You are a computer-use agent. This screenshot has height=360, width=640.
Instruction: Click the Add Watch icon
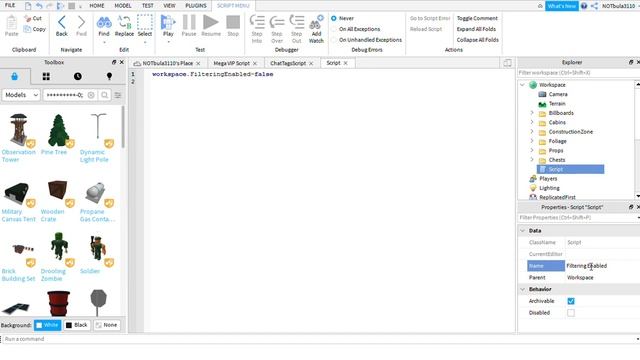[x=316, y=22]
